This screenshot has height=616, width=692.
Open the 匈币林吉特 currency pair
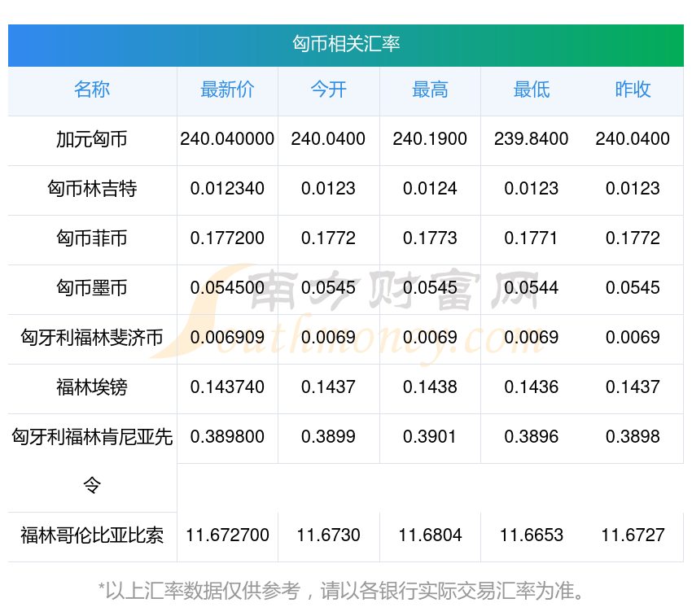[x=92, y=190]
